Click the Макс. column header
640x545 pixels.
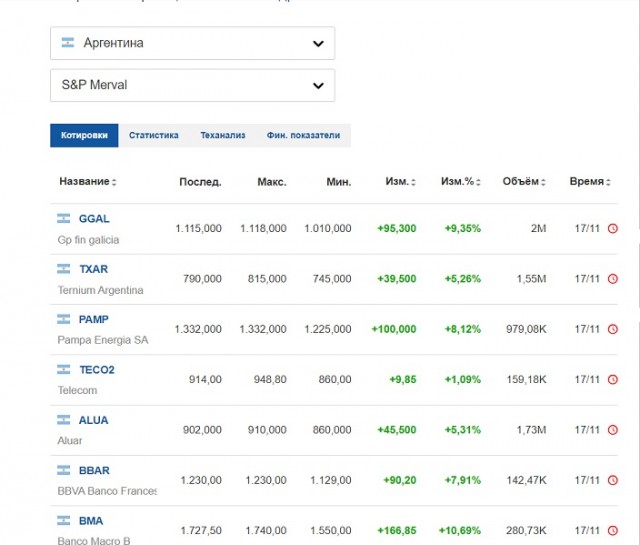[x=271, y=182]
